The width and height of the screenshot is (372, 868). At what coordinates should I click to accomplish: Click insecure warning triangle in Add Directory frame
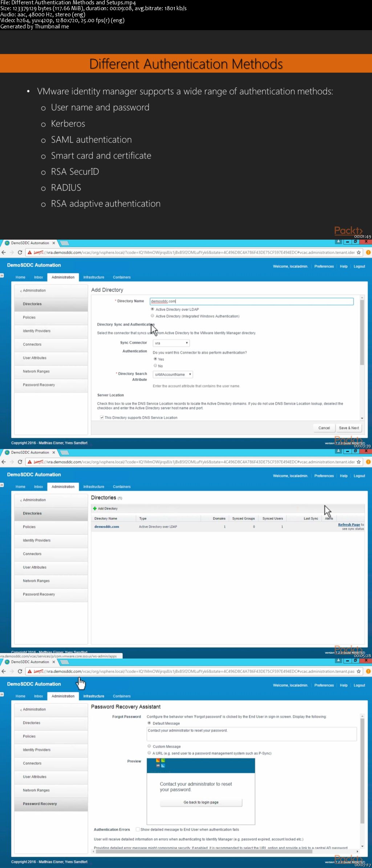(30, 252)
